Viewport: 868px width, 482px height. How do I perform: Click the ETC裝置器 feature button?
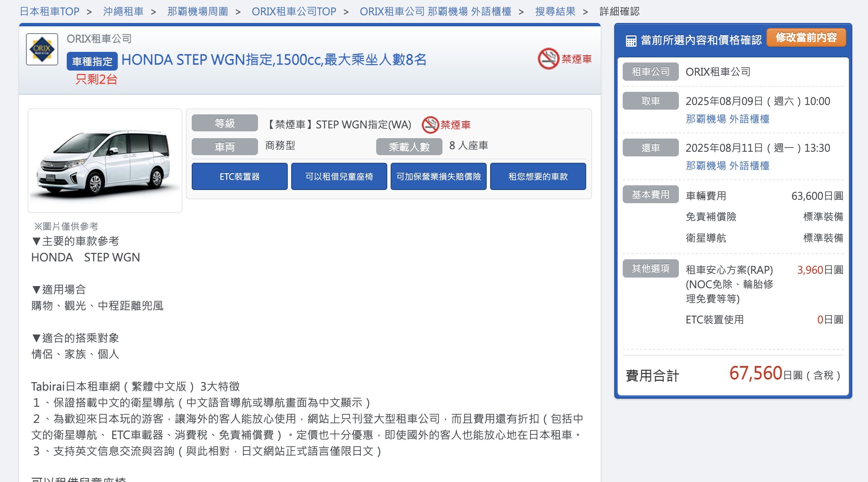pos(240,176)
